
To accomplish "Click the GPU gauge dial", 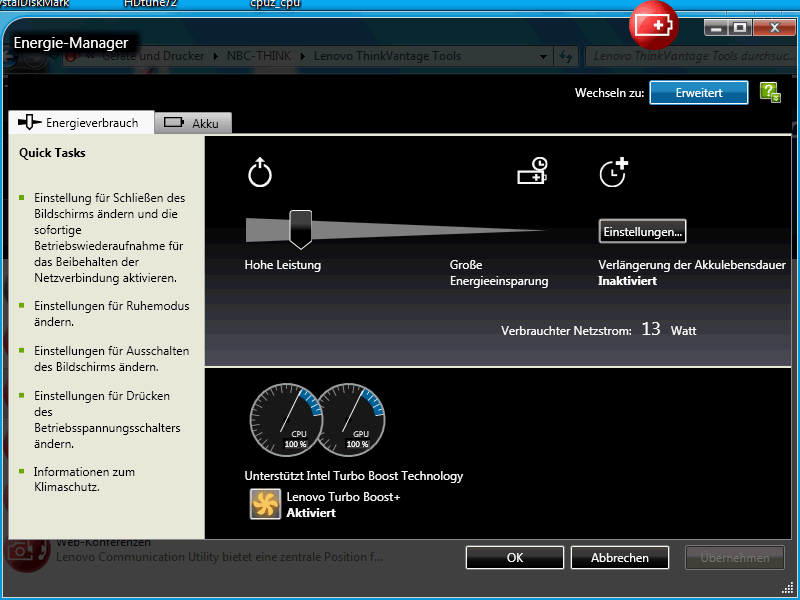I will coord(351,420).
